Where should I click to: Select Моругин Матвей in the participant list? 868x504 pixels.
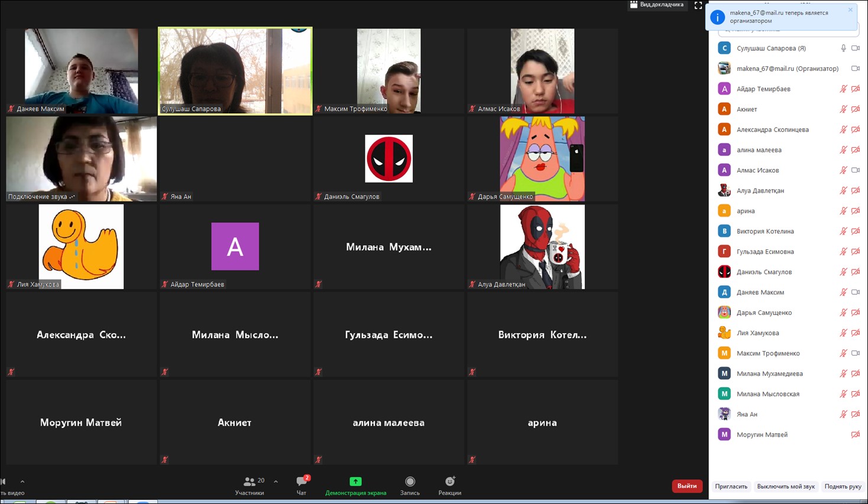762,434
